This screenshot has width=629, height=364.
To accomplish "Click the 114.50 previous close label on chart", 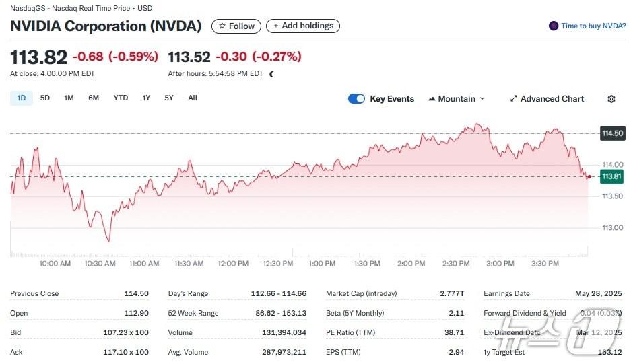I will point(612,133).
